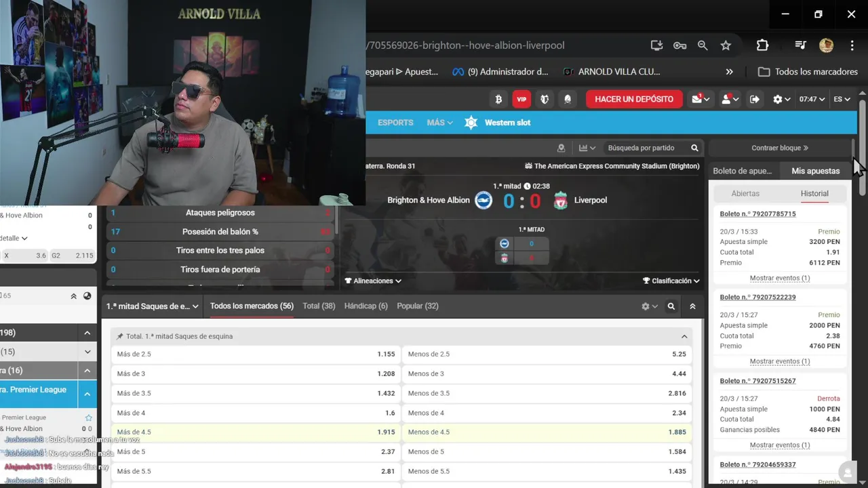Expand the Clasificación section
Viewport: 868px width, 488px height.
(x=671, y=281)
